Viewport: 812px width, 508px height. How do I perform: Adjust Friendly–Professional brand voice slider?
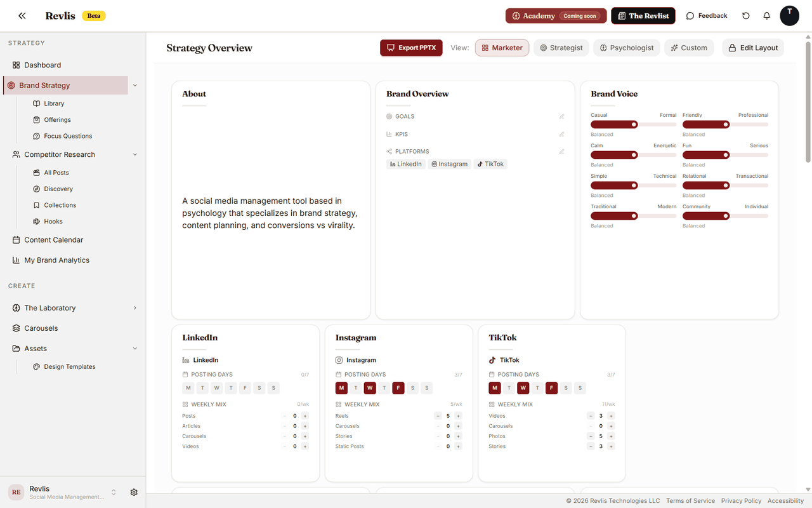point(726,124)
